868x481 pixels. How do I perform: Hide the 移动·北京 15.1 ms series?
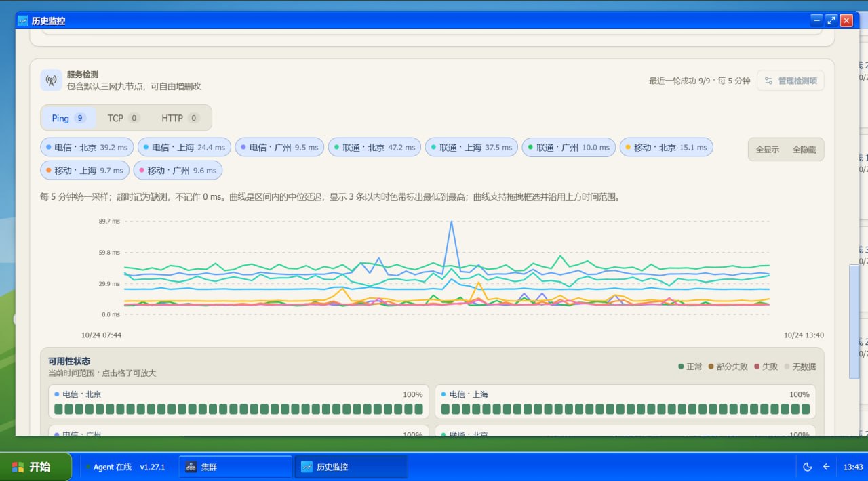coord(666,147)
